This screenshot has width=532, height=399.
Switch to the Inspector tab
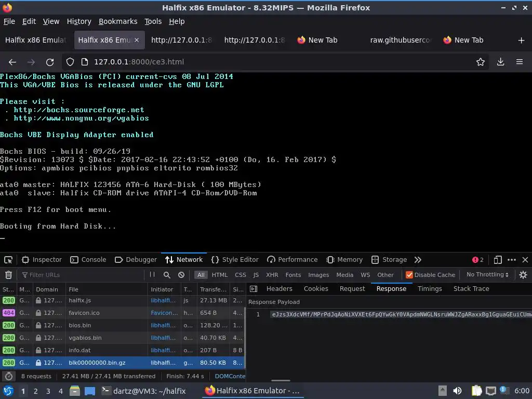[x=42, y=260]
